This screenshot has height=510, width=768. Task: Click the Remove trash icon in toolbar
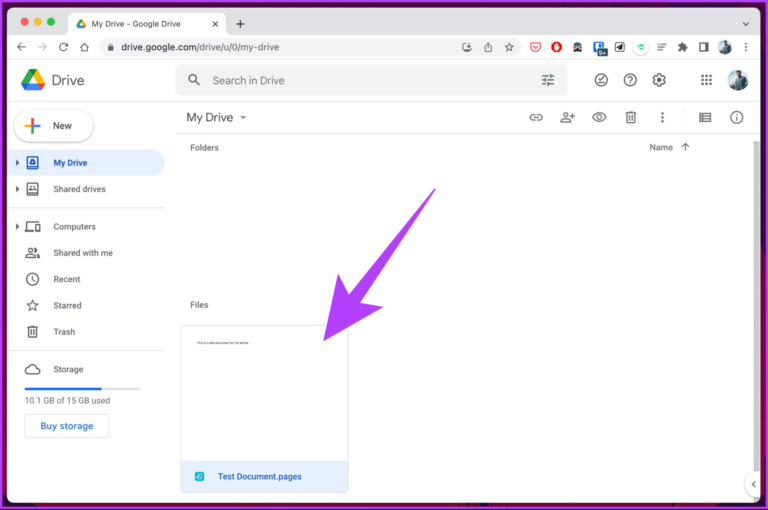pos(630,118)
